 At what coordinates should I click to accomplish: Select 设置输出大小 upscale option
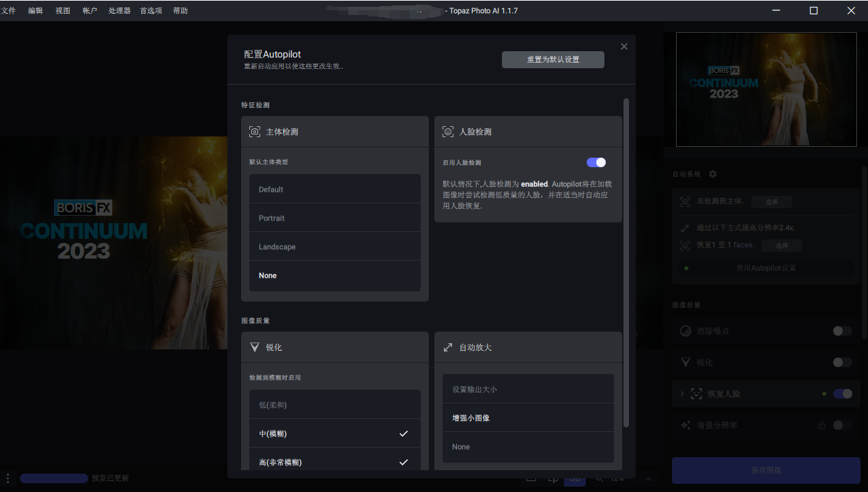[528, 389]
